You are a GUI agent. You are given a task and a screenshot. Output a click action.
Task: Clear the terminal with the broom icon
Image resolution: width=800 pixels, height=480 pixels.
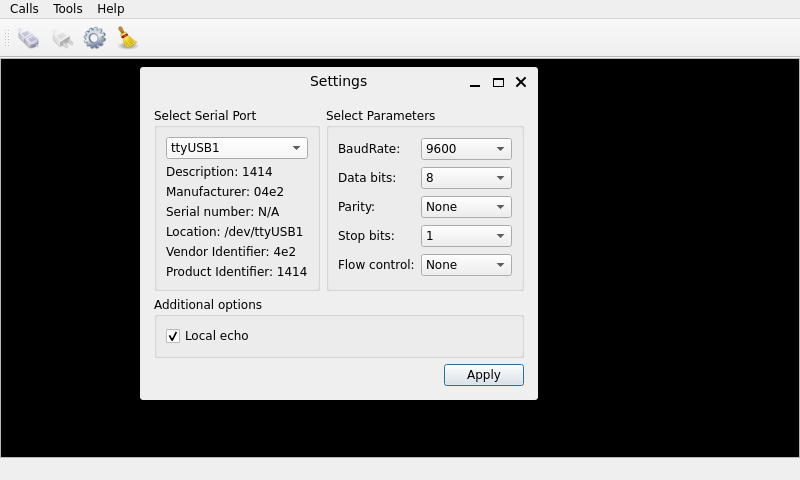pos(127,38)
